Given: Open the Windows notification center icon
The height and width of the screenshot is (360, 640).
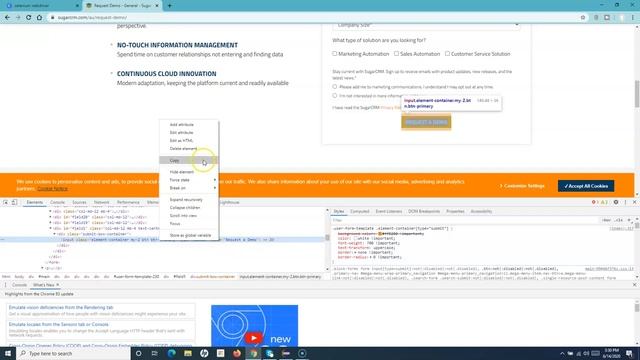Looking at the screenshot, I should click(630, 353).
